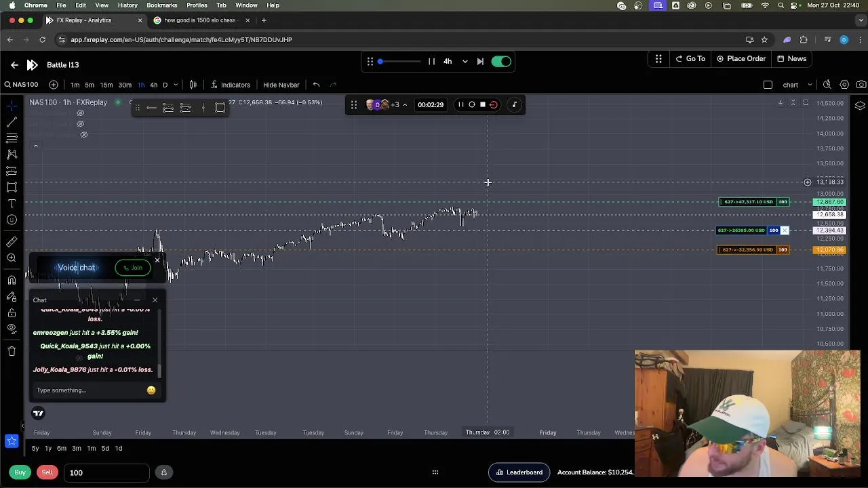
Task: Collapse the indicator legend arrow
Action: click(x=36, y=146)
